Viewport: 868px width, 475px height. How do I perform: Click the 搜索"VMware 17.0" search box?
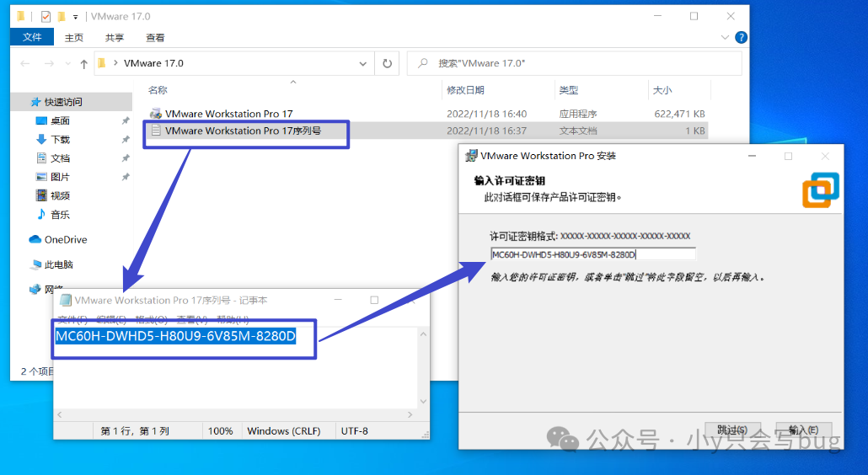tap(574, 64)
